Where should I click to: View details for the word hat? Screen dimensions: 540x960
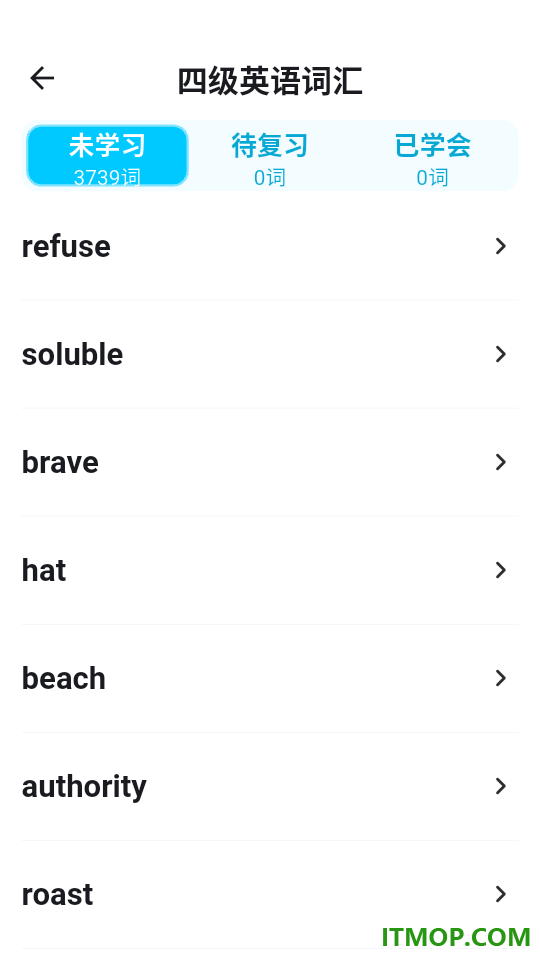[270, 570]
